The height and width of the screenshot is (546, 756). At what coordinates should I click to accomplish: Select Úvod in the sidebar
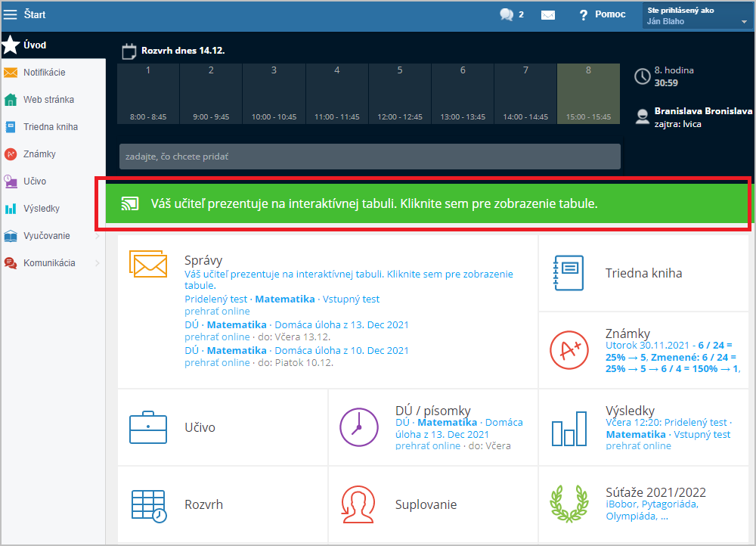pyautogui.click(x=53, y=45)
